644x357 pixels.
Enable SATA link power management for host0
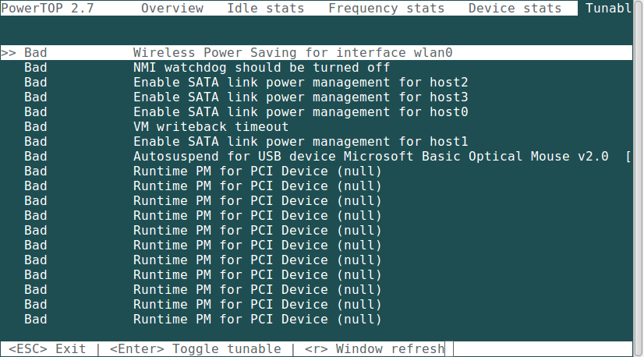[300, 112]
